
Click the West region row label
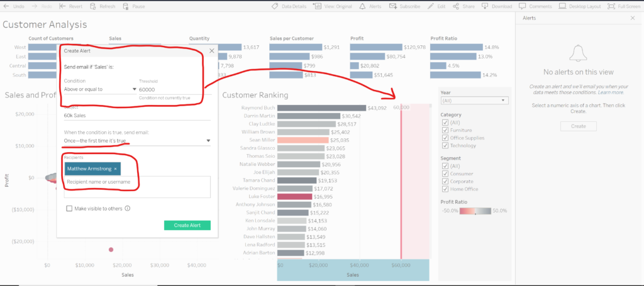[x=20, y=47]
